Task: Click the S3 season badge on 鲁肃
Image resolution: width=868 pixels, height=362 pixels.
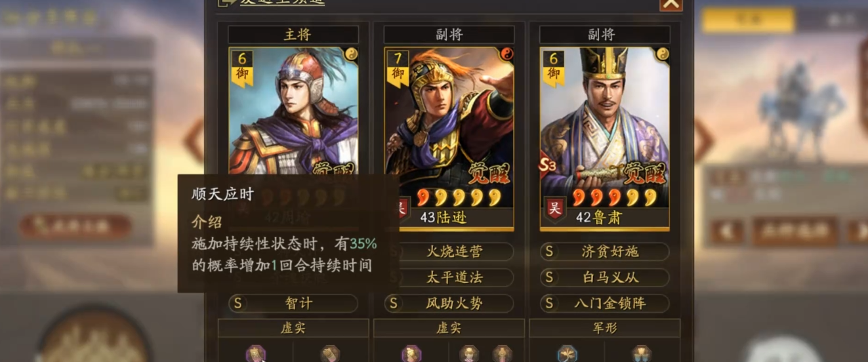Action: (547, 165)
